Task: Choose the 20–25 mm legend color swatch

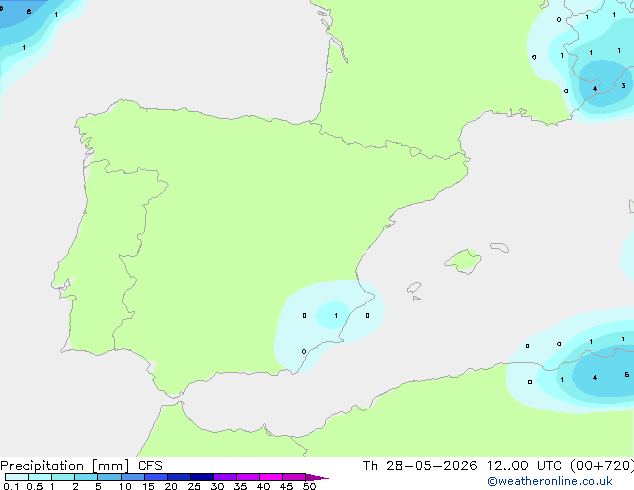Action: point(178,477)
